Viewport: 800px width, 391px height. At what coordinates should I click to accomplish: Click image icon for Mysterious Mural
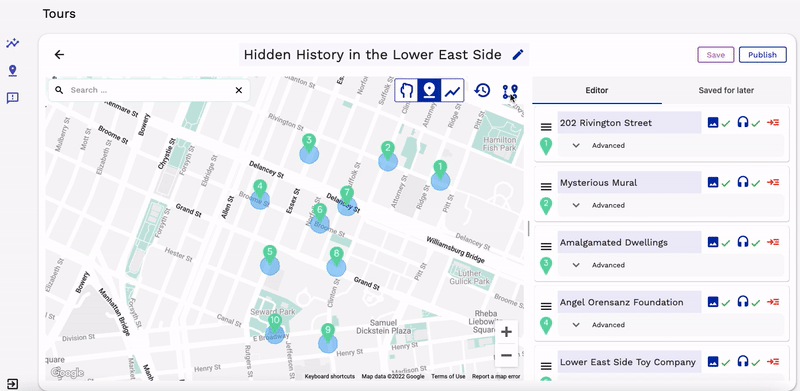coord(713,182)
